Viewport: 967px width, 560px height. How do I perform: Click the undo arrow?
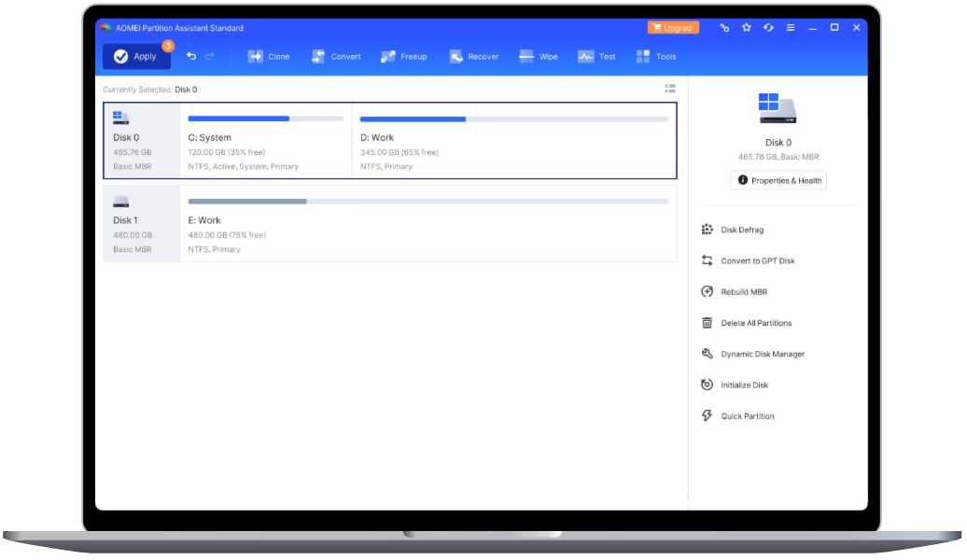(x=190, y=56)
